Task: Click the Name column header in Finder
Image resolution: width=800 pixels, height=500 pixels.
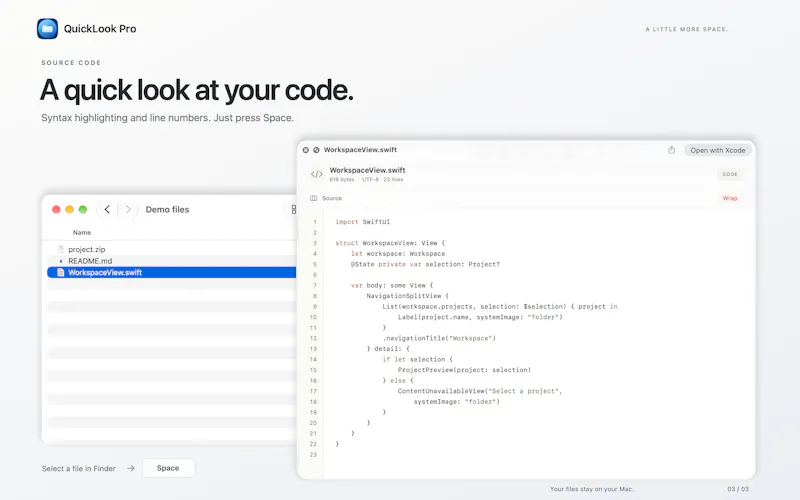Action: [x=82, y=232]
